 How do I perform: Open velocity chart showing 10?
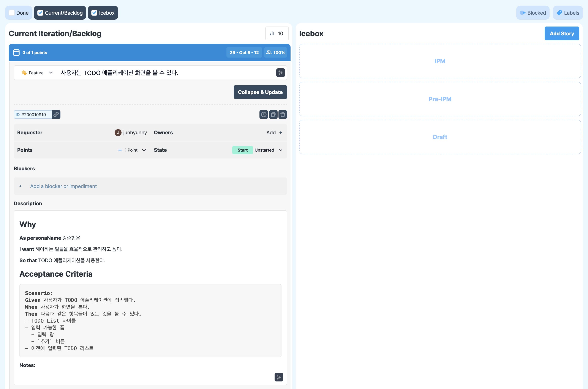(x=277, y=33)
